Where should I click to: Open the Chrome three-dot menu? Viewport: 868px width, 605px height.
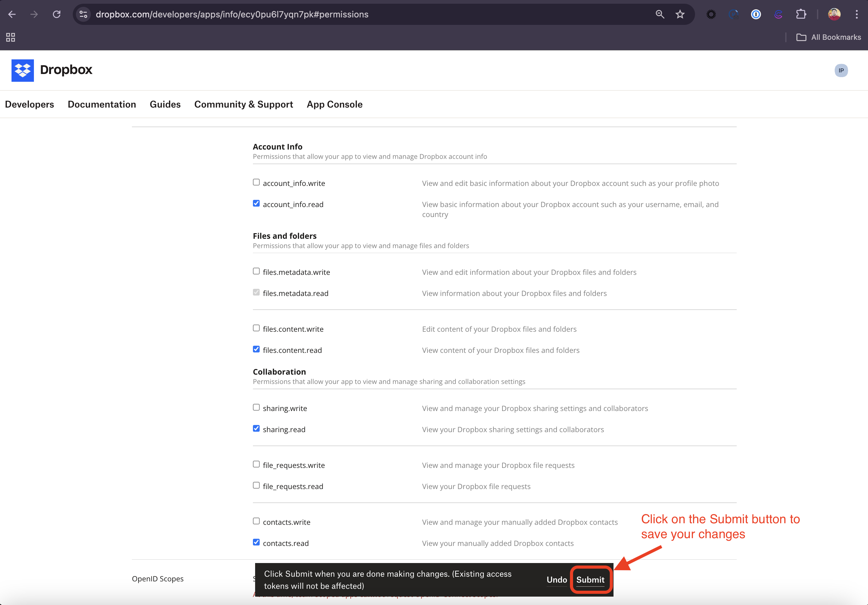[x=857, y=14]
